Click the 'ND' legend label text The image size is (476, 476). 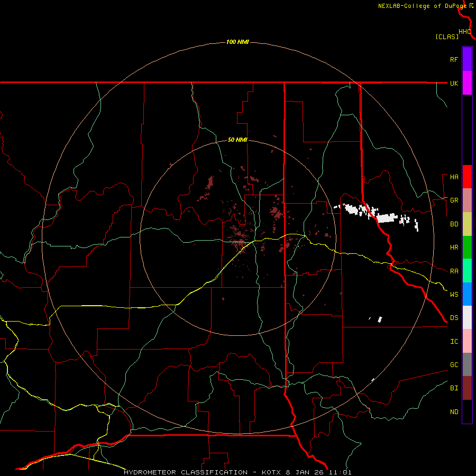coord(454,412)
